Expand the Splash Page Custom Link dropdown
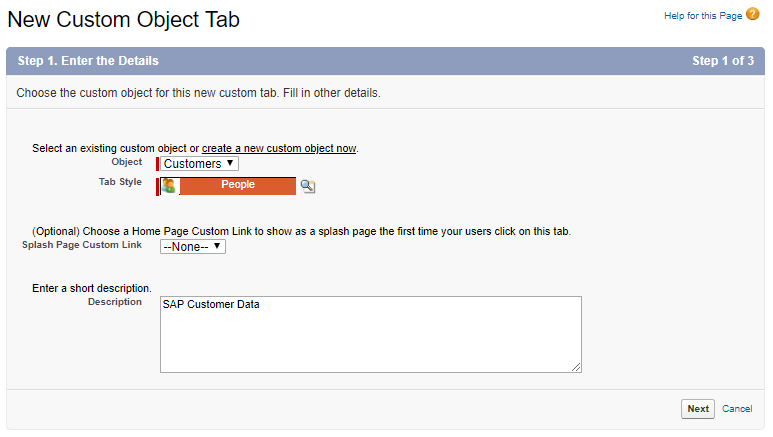Viewport: 773px width, 437px height. tap(193, 247)
